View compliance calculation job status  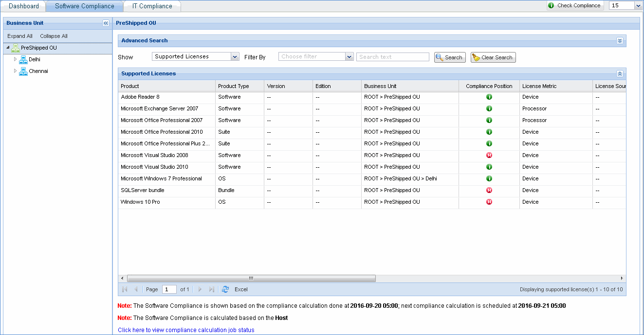click(x=186, y=330)
